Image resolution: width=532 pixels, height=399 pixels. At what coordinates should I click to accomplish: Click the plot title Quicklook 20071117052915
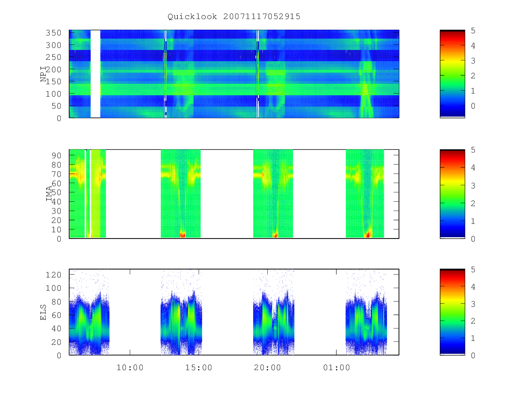pyautogui.click(x=234, y=16)
